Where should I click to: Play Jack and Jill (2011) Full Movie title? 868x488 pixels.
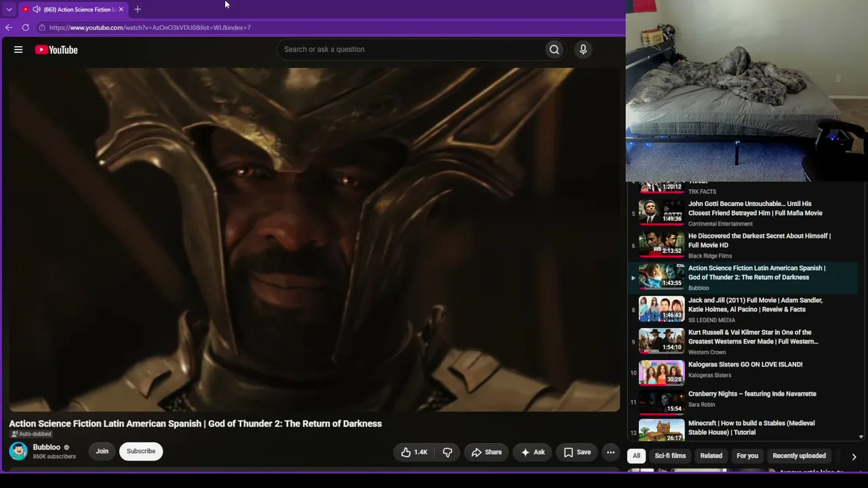(x=755, y=305)
